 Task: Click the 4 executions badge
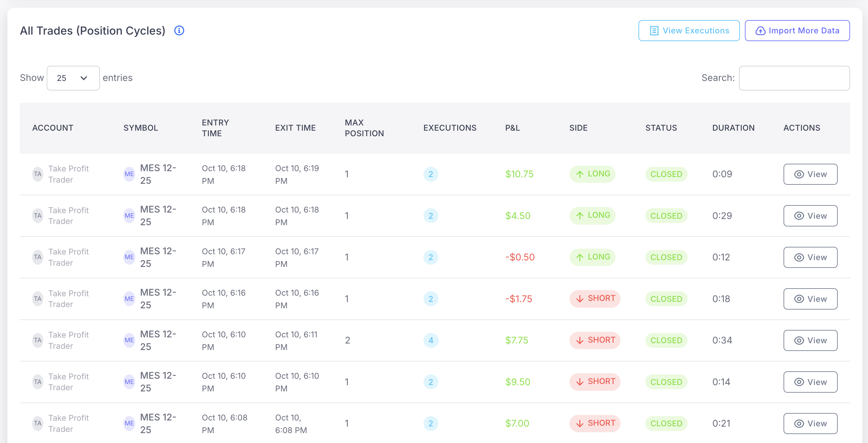pyautogui.click(x=430, y=340)
